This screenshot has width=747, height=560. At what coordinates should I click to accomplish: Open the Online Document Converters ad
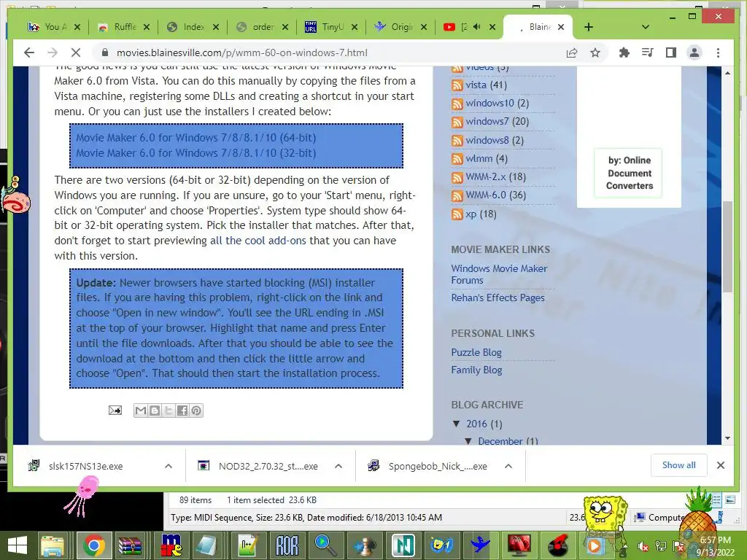pos(629,173)
